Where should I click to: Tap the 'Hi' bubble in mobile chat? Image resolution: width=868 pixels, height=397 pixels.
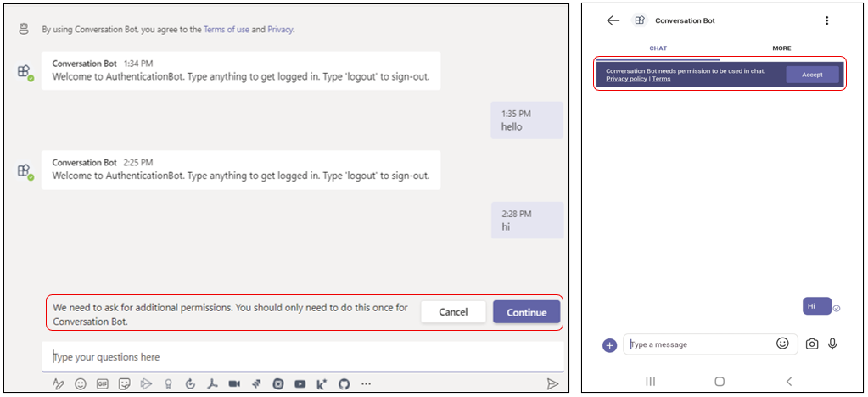tap(816, 305)
